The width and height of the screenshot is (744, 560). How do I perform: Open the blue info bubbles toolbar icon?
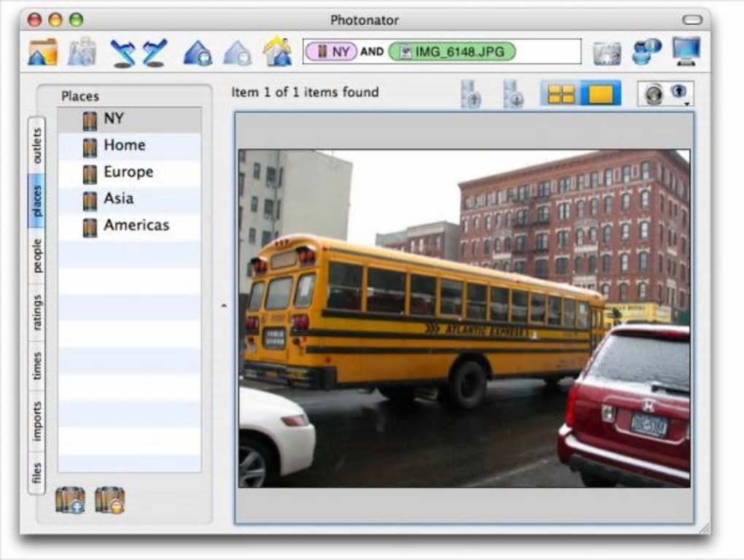pyautogui.click(x=646, y=52)
